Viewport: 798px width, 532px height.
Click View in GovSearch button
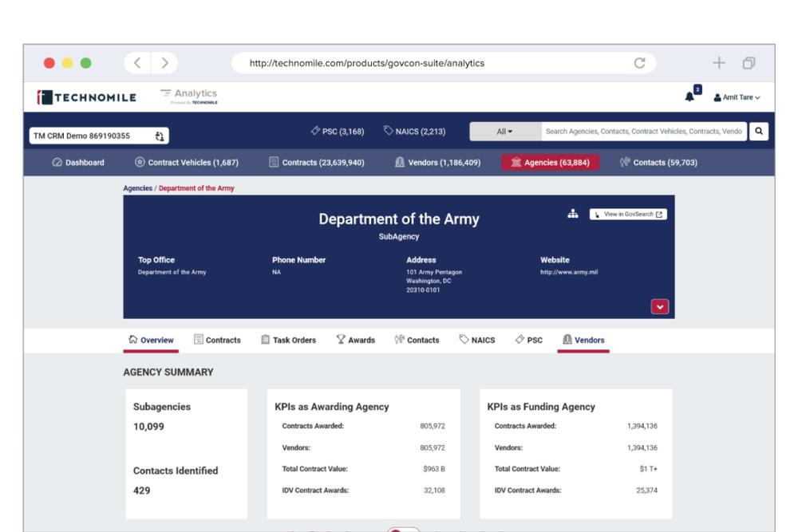click(x=628, y=214)
